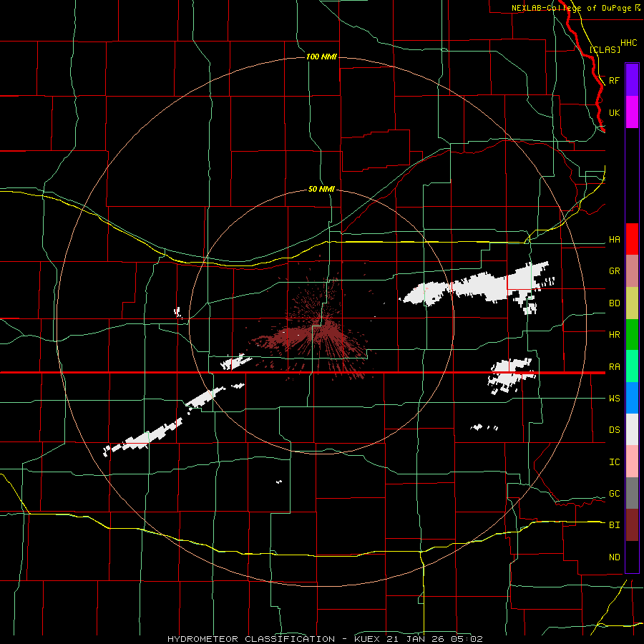Click the 'ND' legend label text
Image resolution: width=644 pixels, height=644 pixels.
614,557
